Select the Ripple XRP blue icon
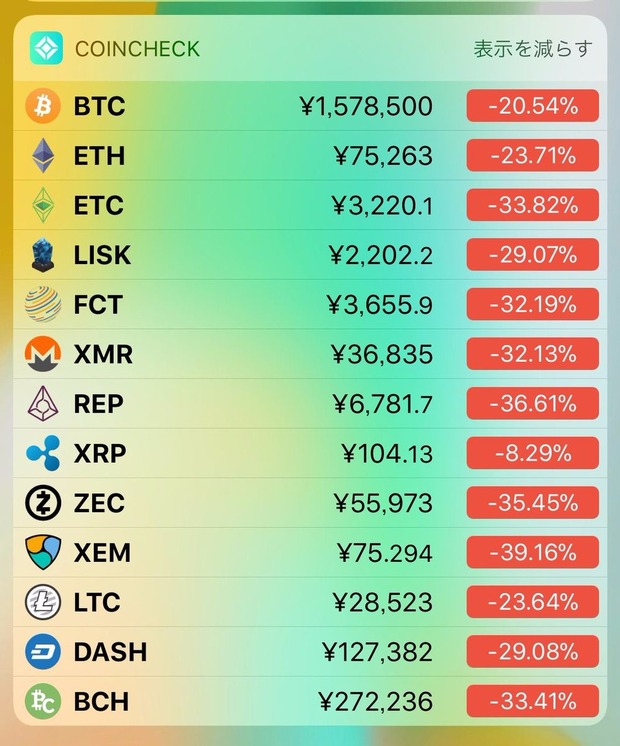 (x=43, y=453)
